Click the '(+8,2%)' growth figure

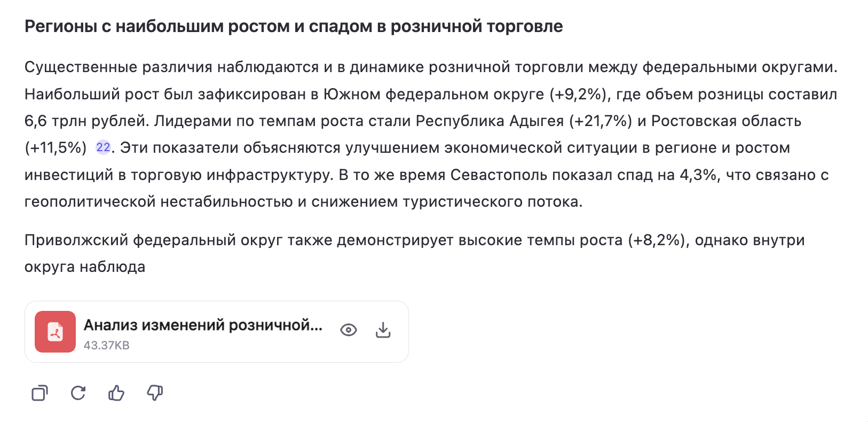658,240
